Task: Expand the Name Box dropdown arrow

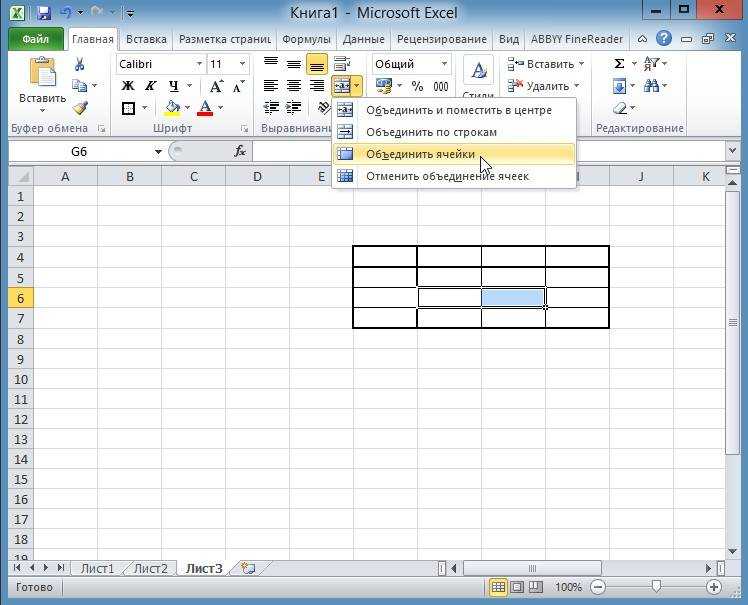Action: (x=158, y=152)
